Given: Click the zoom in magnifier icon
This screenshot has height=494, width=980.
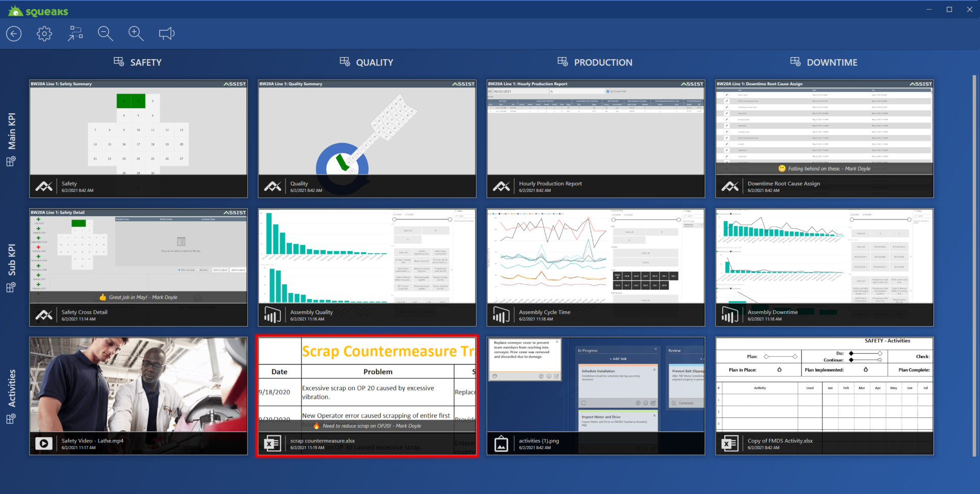Looking at the screenshot, I should point(136,33).
